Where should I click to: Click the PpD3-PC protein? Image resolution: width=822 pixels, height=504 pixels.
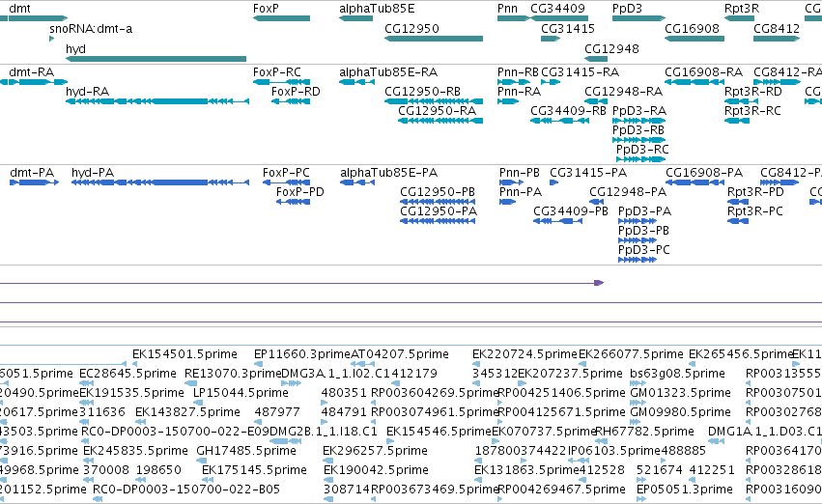tap(638, 260)
